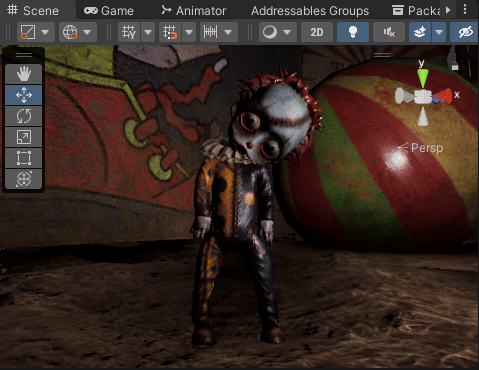Viewport: 479px width, 370px height.
Task: Toggle grid snapping
Action: [170, 32]
